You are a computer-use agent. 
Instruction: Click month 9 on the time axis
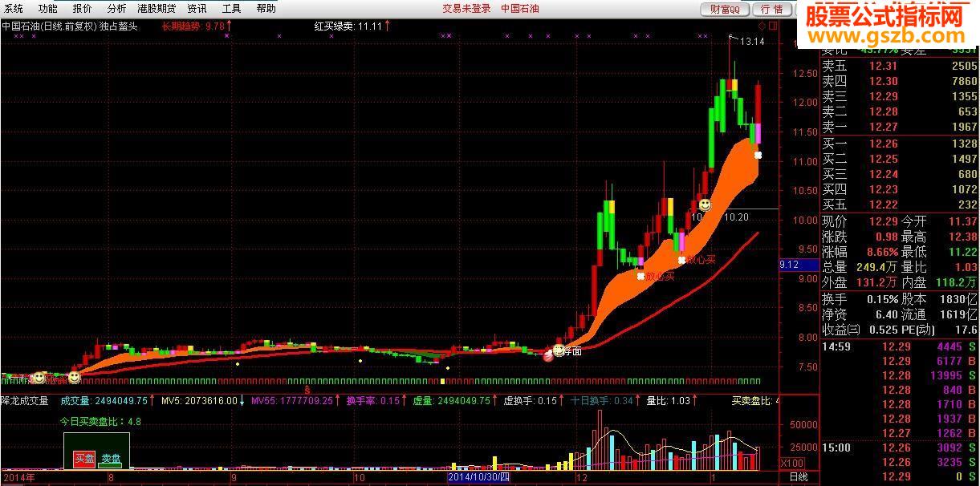[x=234, y=478]
